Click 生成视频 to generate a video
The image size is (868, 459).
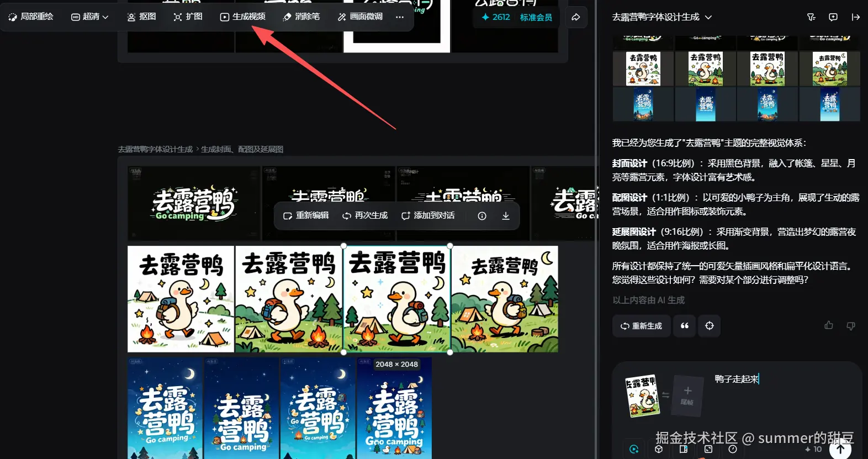[x=242, y=17]
